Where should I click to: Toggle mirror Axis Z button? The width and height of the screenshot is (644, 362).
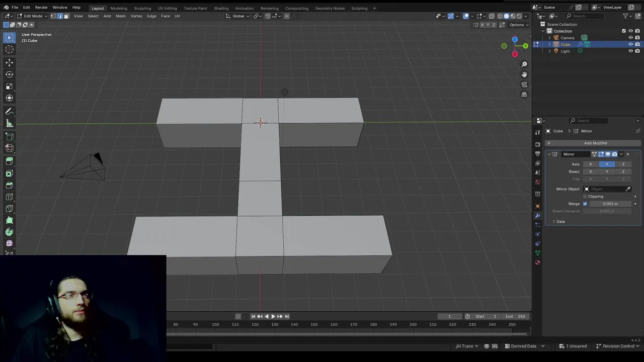[x=623, y=164]
